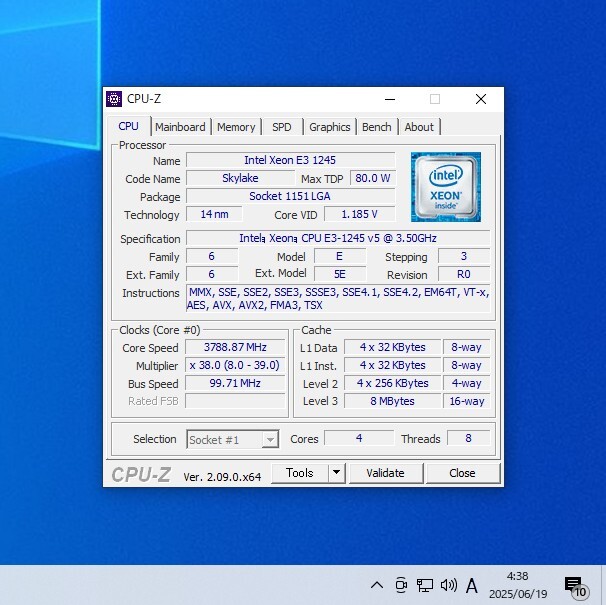The image size is (606, 605).
Task: Click the L1 Data size '4 x 32 KBytes'
Action: pos(393,347)
